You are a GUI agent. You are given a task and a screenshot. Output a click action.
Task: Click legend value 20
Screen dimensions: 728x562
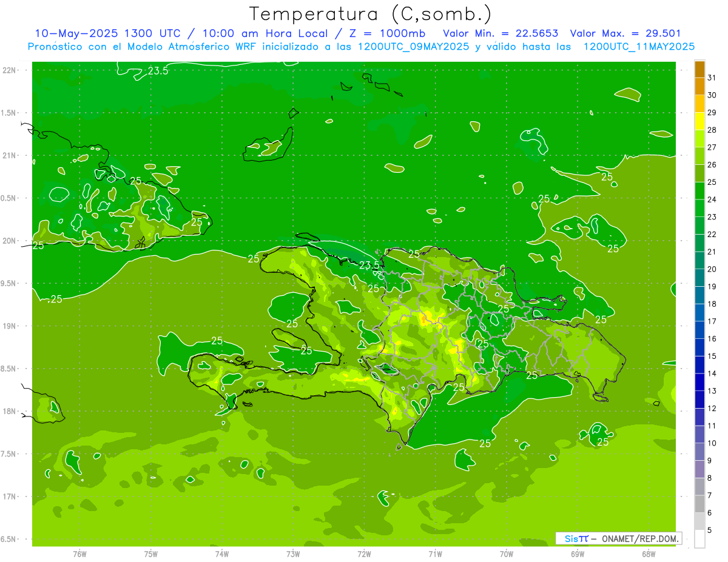(712, 269)
